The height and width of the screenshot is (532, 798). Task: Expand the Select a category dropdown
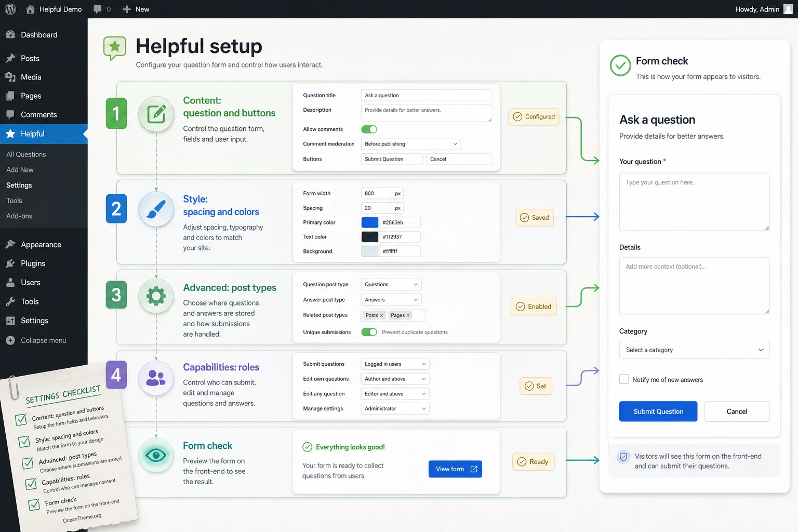pos(694,350)
